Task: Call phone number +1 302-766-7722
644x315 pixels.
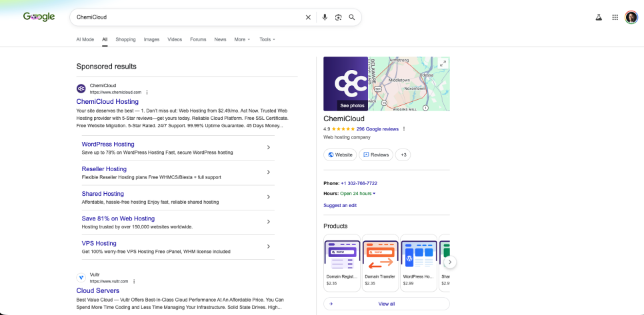Action: (x=359, y=183)
